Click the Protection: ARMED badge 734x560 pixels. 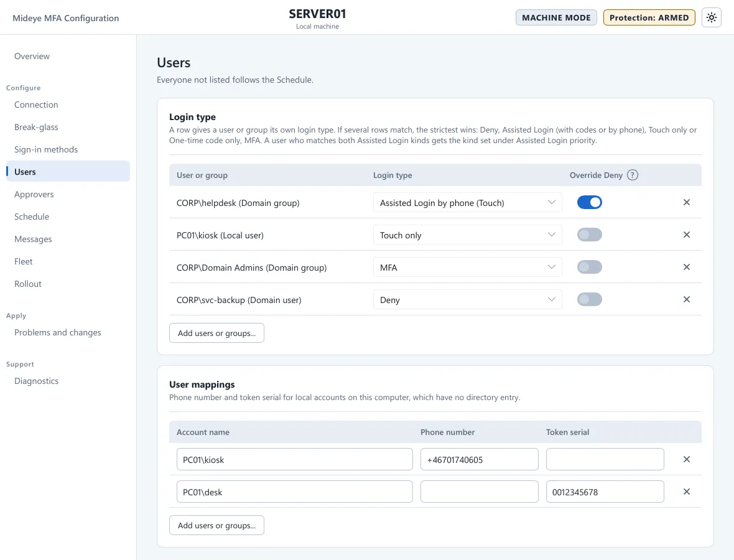pyautogui.click(x=649, y=18)
